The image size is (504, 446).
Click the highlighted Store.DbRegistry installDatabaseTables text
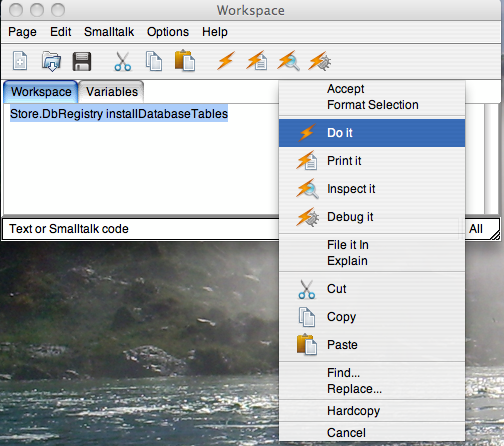click(119, 114)
